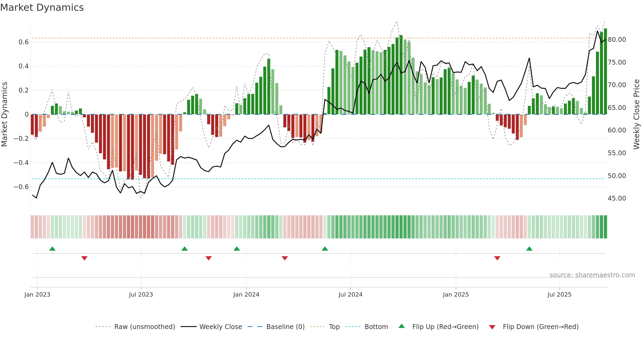Click the cyan dashed Bottom legend swatch

point(353,327)
